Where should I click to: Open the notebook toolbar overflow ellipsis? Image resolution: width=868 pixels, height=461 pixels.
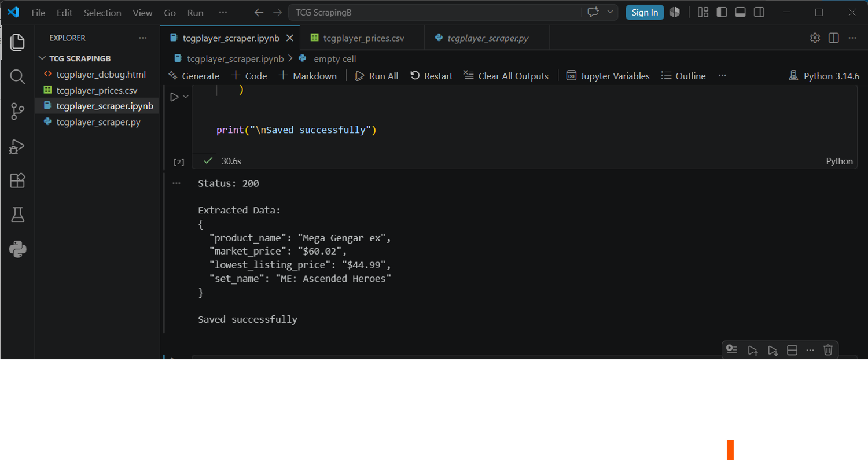pos(722,76)
